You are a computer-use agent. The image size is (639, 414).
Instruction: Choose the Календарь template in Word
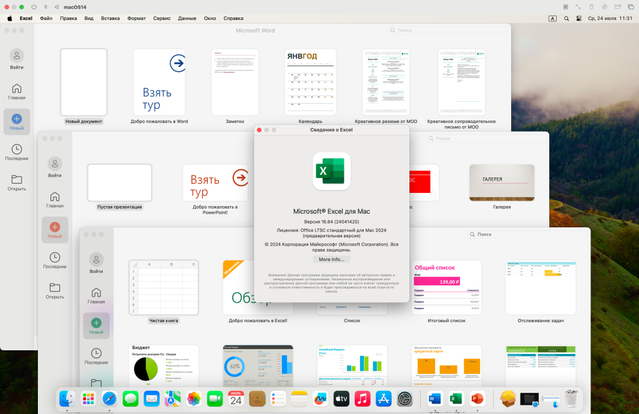(310, 82)
